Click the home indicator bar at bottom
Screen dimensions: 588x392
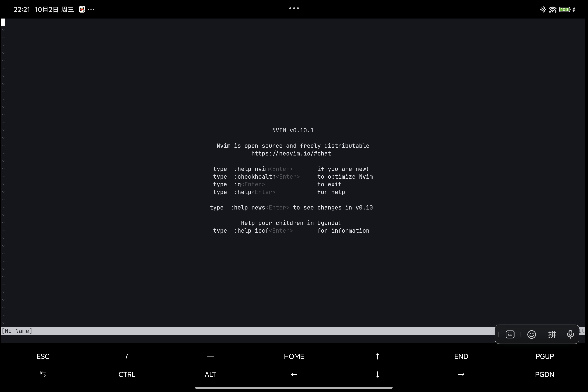coord(294,388)
